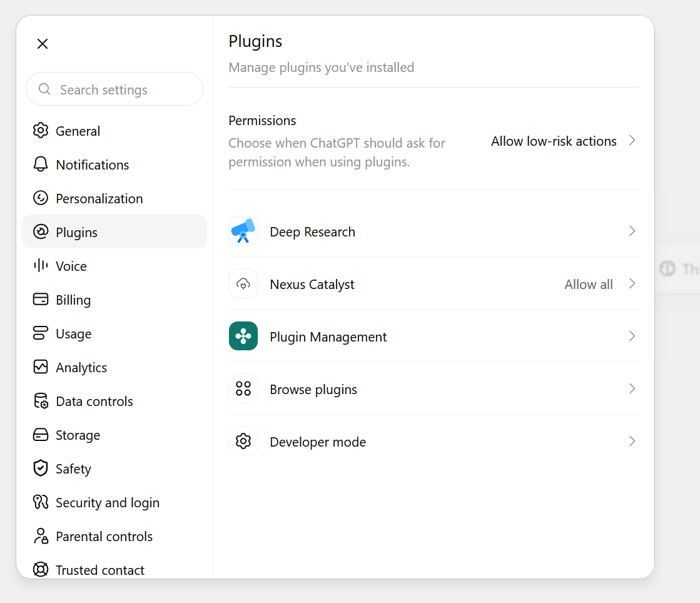This screenshot has width=700, height=603.
Task: Close the settings dialog with X
Action: pyautogui.click(x=43, y=44)
